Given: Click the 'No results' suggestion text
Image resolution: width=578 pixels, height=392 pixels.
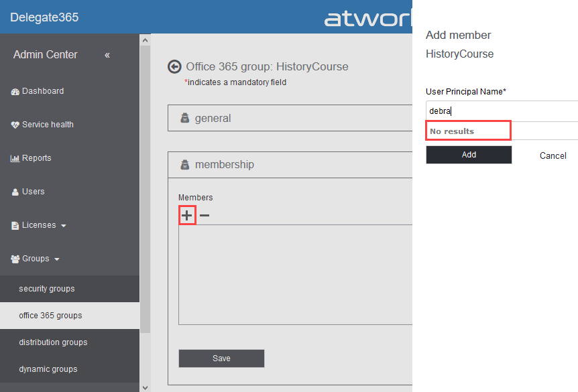Looking at the screenshot, I should coord(452,131).
